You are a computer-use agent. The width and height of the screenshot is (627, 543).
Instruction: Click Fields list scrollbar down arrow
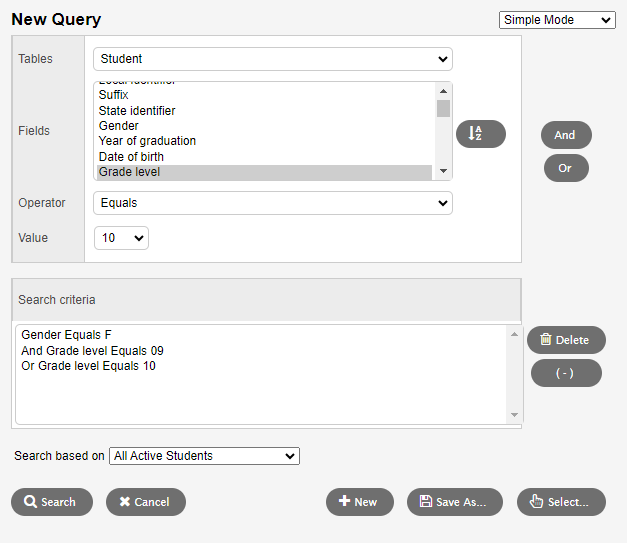tap(443, 171)
